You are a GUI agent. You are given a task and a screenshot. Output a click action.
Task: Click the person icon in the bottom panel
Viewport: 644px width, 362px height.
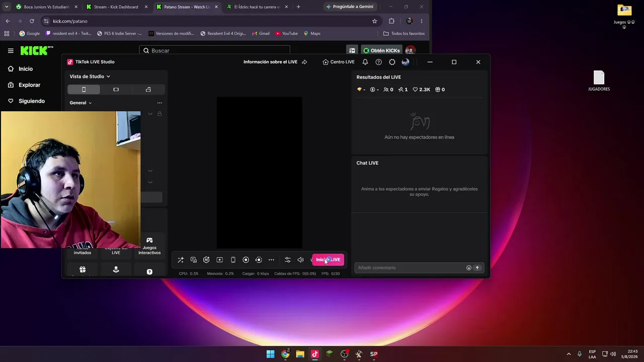pyautogui.click(x=116, y=270)
